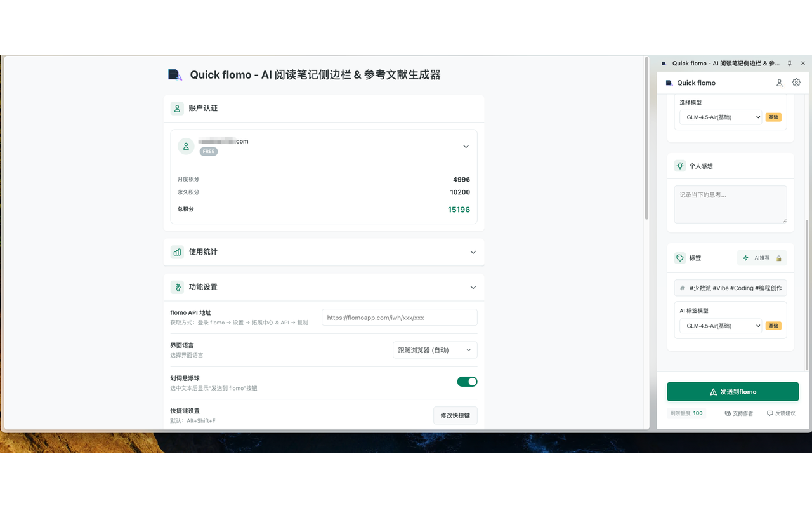Viewport: 812px width, 508px height.
Task: Click the 使用统计 section heading text
Action: pos(203,252)
